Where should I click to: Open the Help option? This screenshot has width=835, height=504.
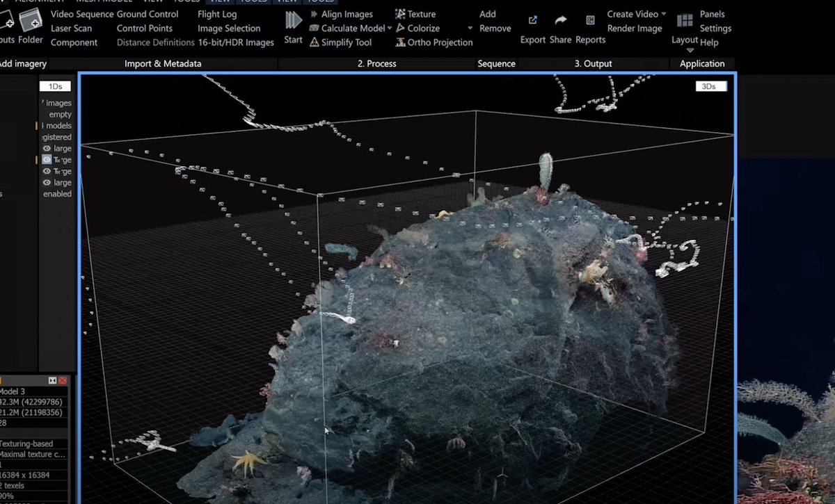[709, 42]
